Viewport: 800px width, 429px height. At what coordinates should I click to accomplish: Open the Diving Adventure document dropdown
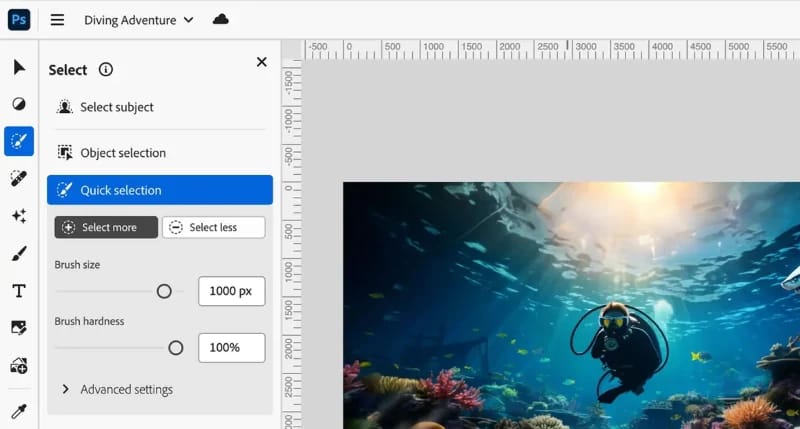138,20
